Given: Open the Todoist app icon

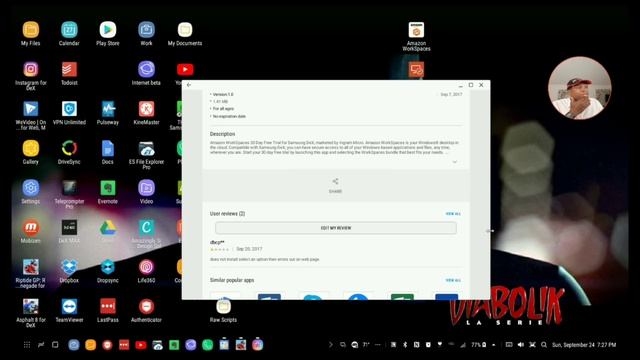Looking at the screenshot, I should pos(69,70).
